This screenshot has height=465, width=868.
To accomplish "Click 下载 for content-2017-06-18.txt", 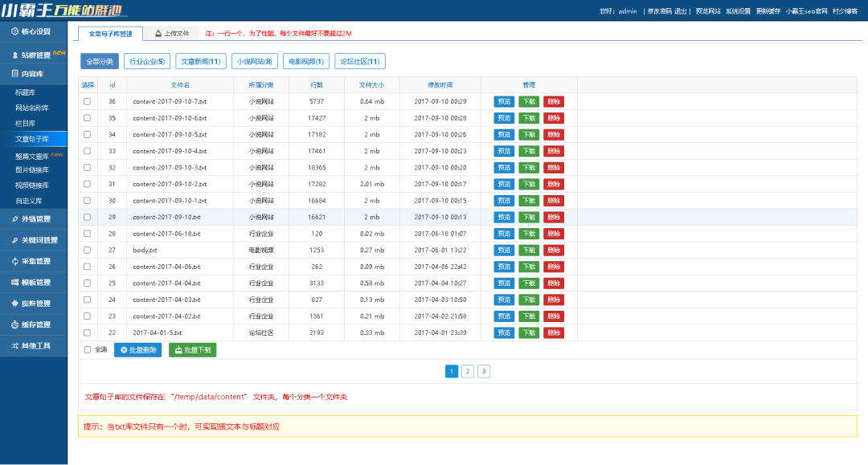I will click(527, 233).
